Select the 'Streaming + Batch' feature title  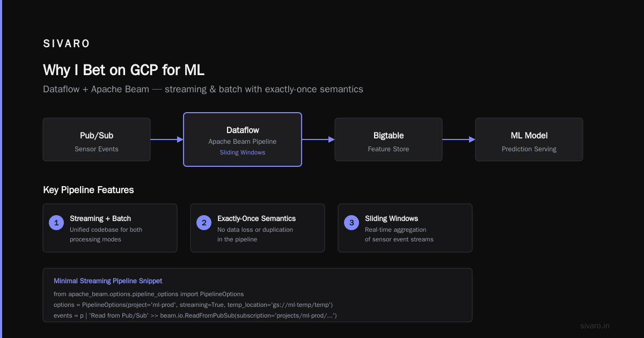tap(100, 218)
